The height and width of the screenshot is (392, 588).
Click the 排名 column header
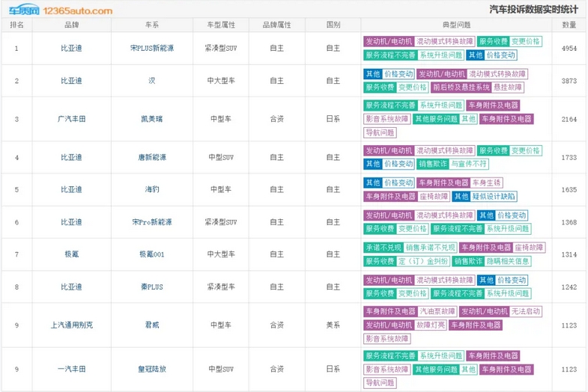17,25
